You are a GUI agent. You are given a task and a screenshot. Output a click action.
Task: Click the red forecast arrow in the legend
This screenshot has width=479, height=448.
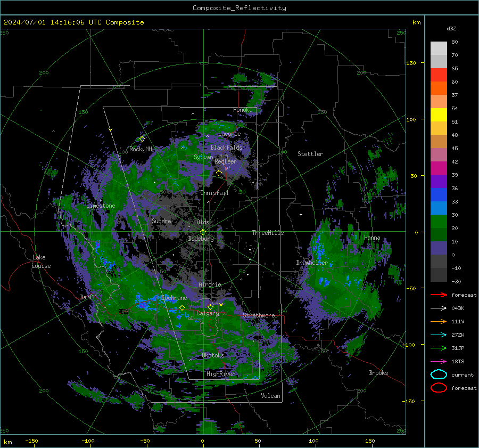click(x=439, y=295)
